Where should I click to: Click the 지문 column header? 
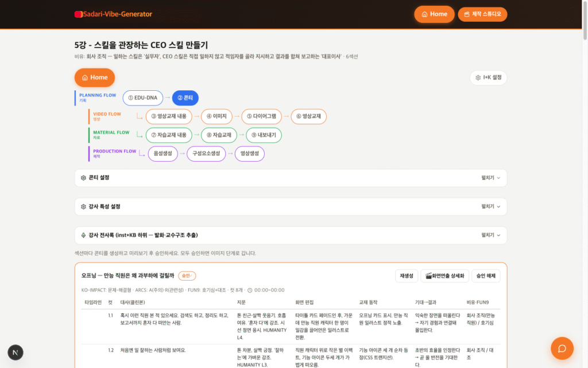[x=241, y=302]
